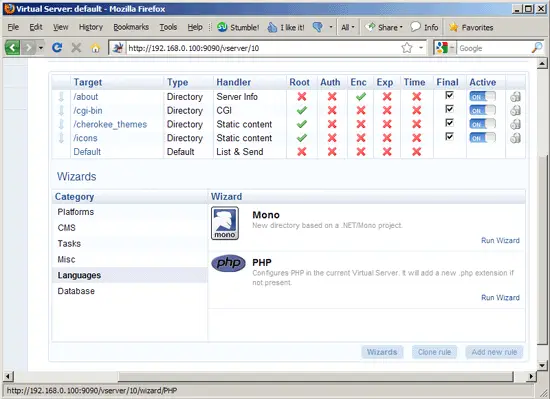Open history dropdown arrow beside forward button
This screenshot has height=399, width=550.
pos(41,48)
